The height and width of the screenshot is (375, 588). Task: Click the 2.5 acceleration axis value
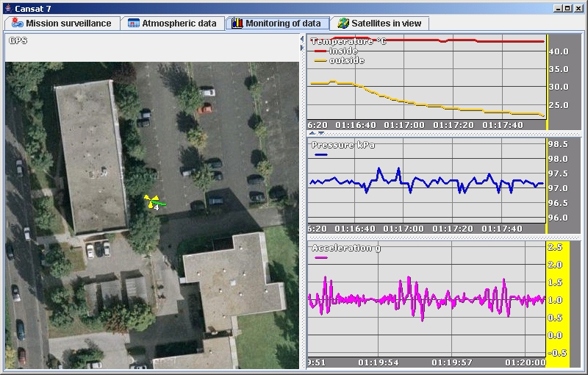pyautogui.click(x=555, y=247)
